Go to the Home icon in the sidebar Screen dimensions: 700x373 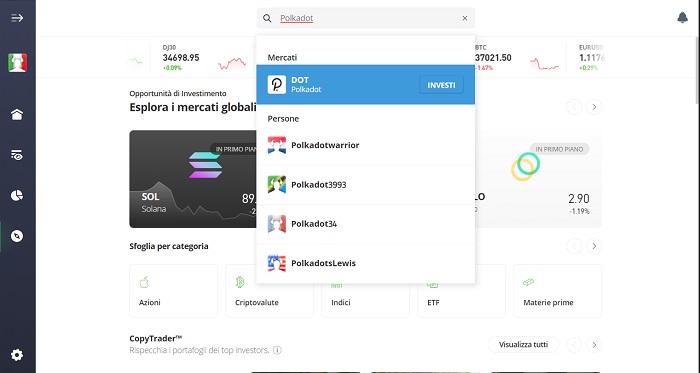[17, 115]
